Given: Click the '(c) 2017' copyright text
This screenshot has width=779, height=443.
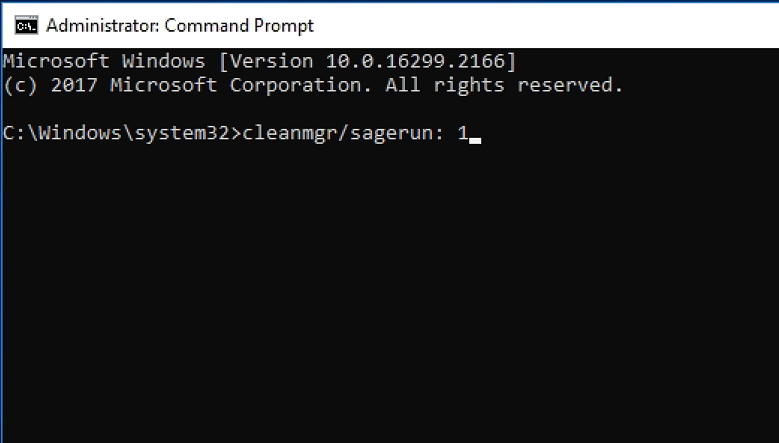Looking at the screenshot, I should pos(50,85).
